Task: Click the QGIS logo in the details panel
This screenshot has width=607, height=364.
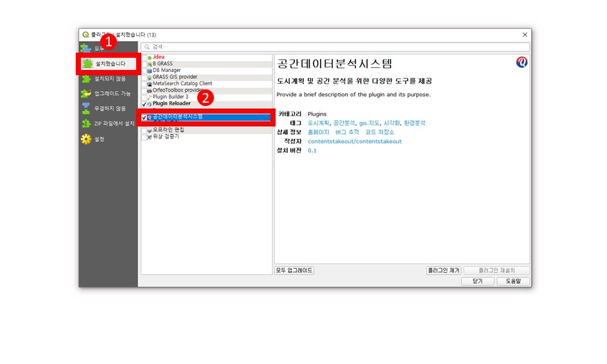Action: pos(522,62)
